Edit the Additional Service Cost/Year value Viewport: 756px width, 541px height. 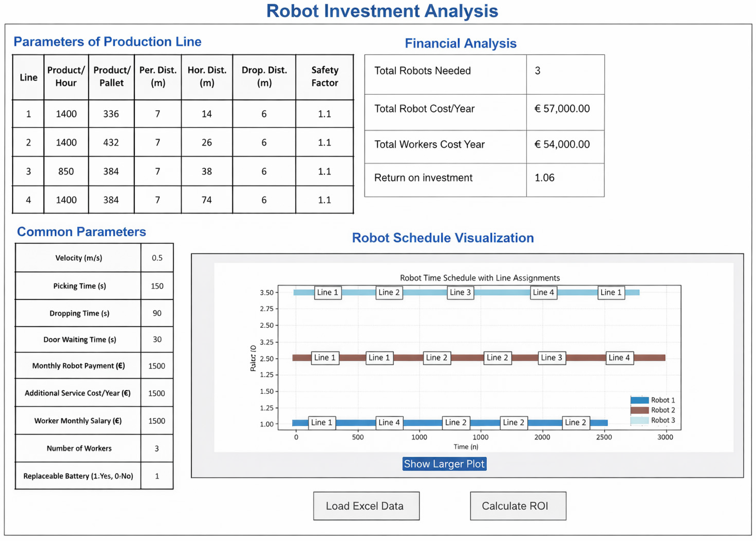click(x=157, y=393)
